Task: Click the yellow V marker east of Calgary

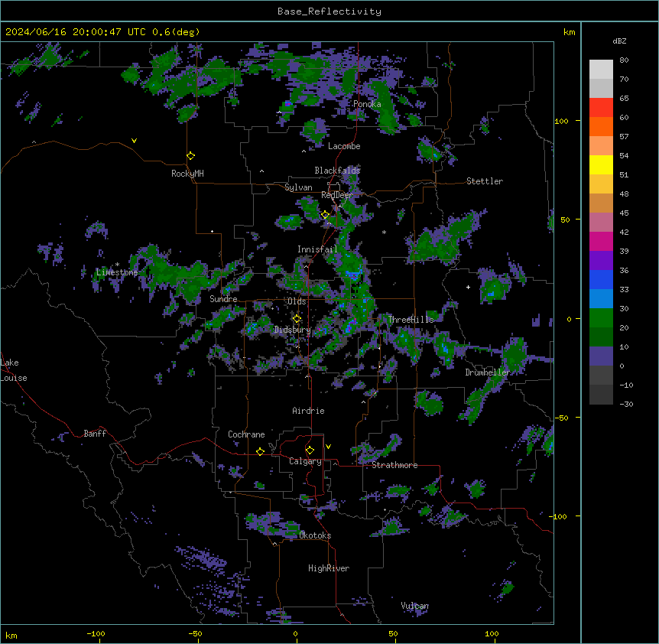Action: (328, 447)
